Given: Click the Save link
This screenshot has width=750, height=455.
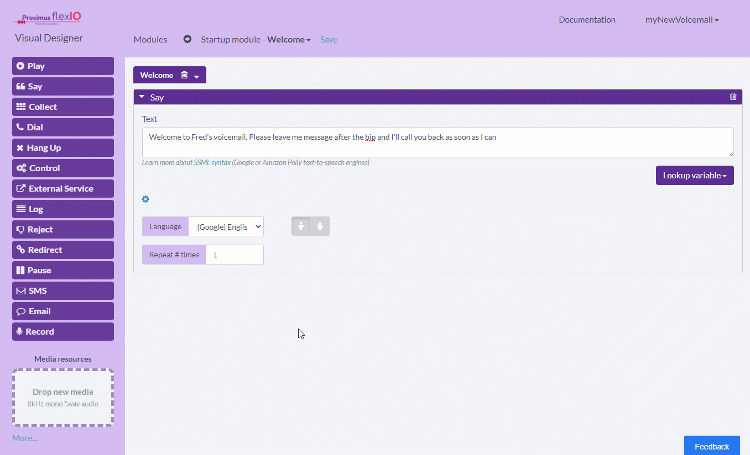Looking at the screenshot, I should 329,40.
